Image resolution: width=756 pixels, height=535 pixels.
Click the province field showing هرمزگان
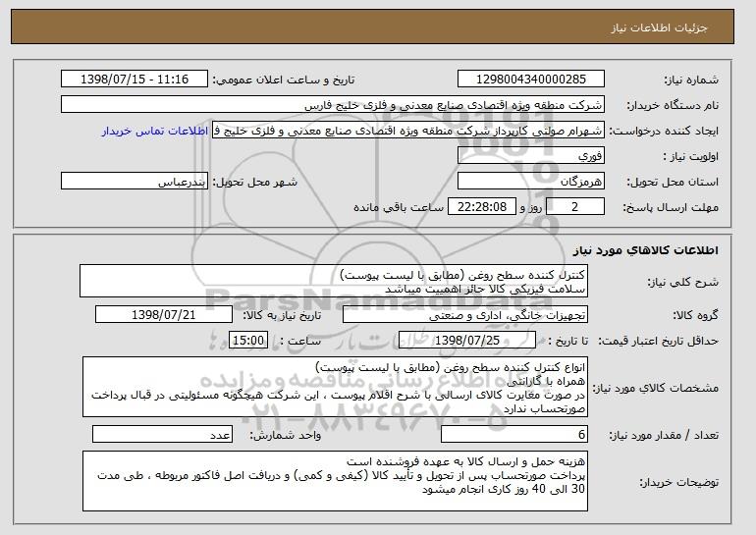[x=531, y=182]
